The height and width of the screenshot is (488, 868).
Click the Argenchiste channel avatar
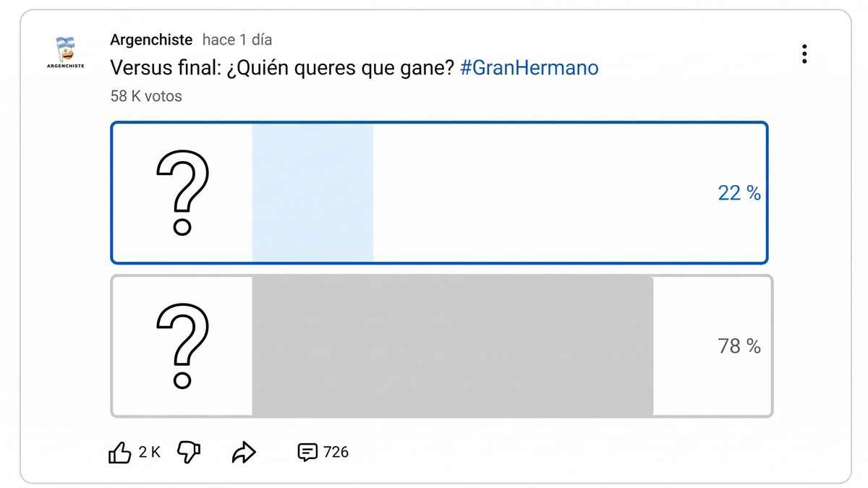click(x=64, y=52)
